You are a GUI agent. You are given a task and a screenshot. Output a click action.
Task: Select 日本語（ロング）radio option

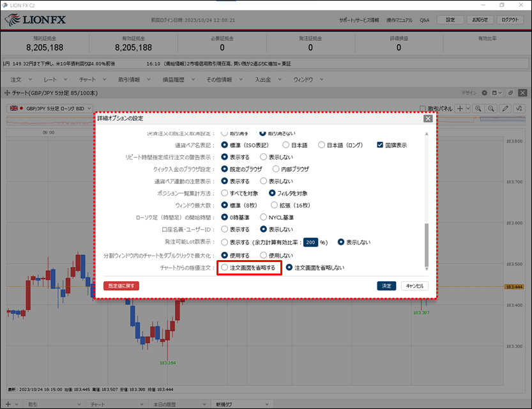pos(321,145)
